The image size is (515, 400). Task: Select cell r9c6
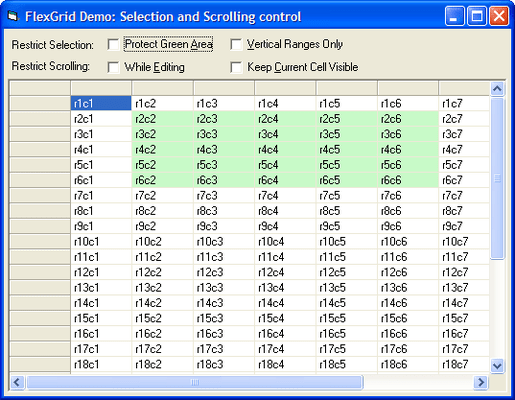point(408,226)
